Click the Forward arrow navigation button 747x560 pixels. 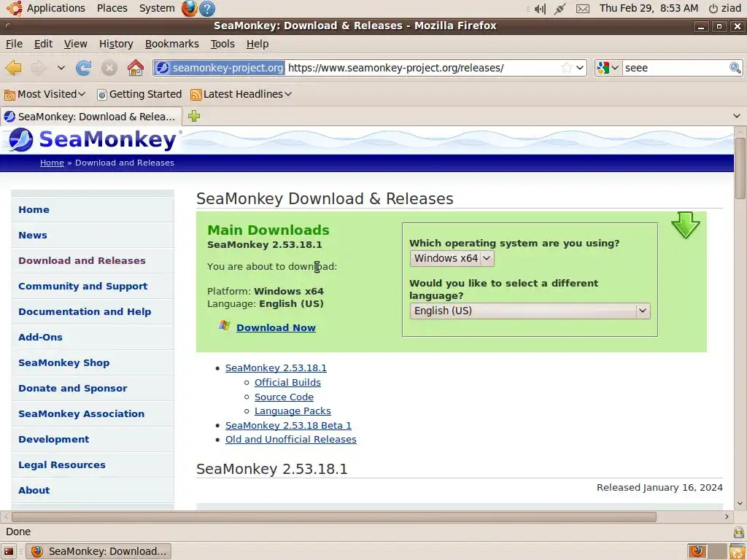click(39, 68)
